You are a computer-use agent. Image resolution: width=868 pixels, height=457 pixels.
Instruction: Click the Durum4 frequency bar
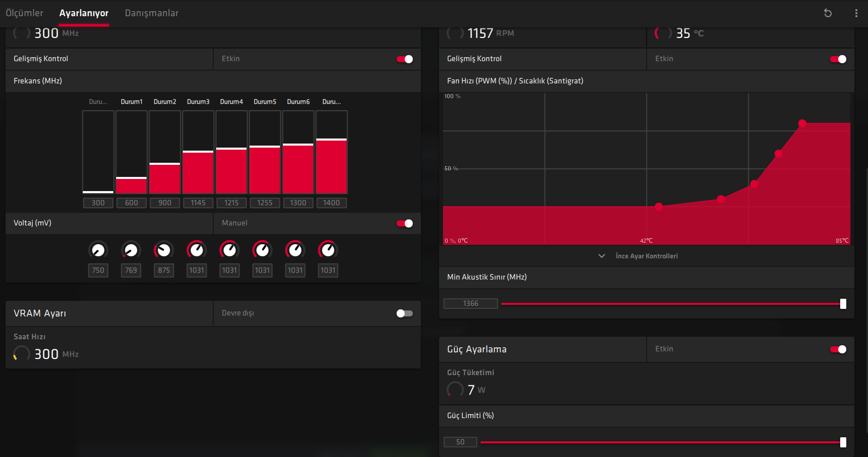coord(231,152)
